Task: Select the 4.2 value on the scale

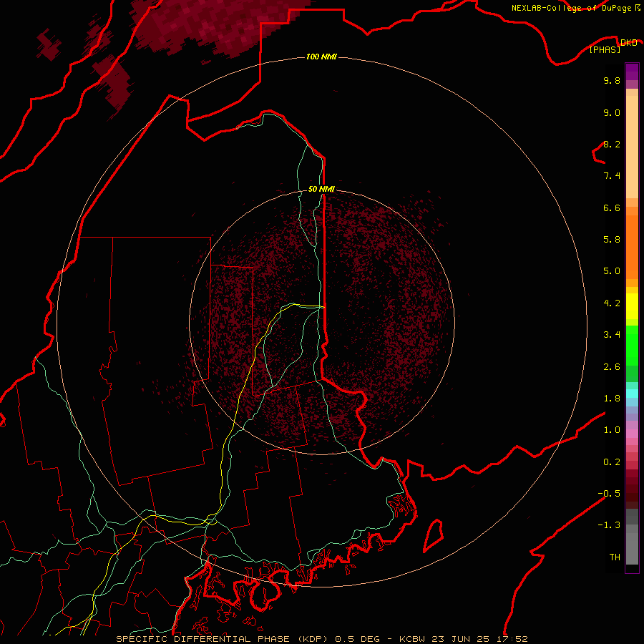Action: (612, 303)
